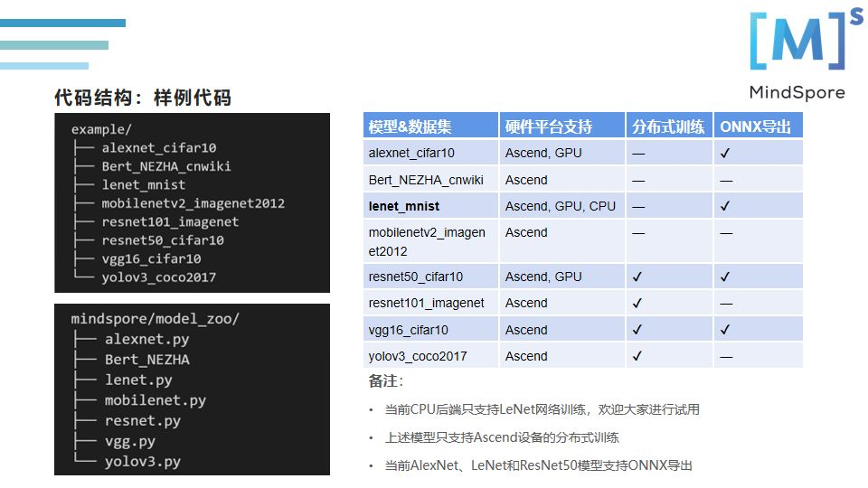Click the 硬件平台支持 column header

[x=561, y=126]
